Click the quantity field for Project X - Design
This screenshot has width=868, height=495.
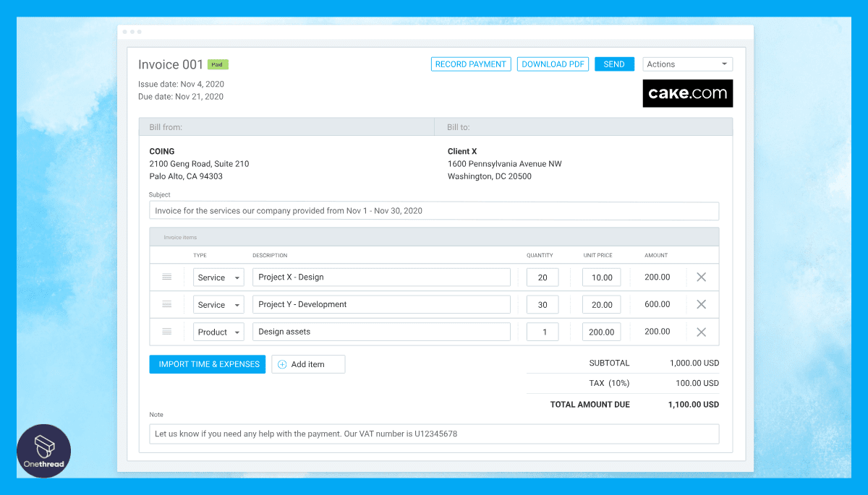(x=542, y=277)
